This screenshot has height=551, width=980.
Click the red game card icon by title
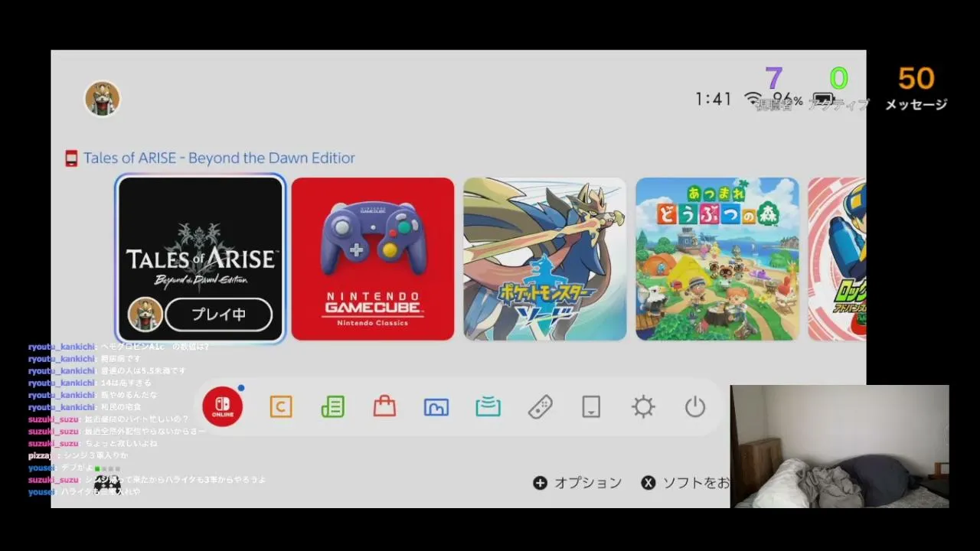[x=71, y=158]
